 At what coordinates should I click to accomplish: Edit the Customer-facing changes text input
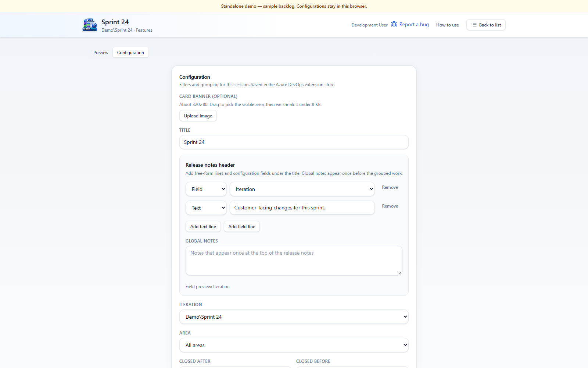point(302,208)
